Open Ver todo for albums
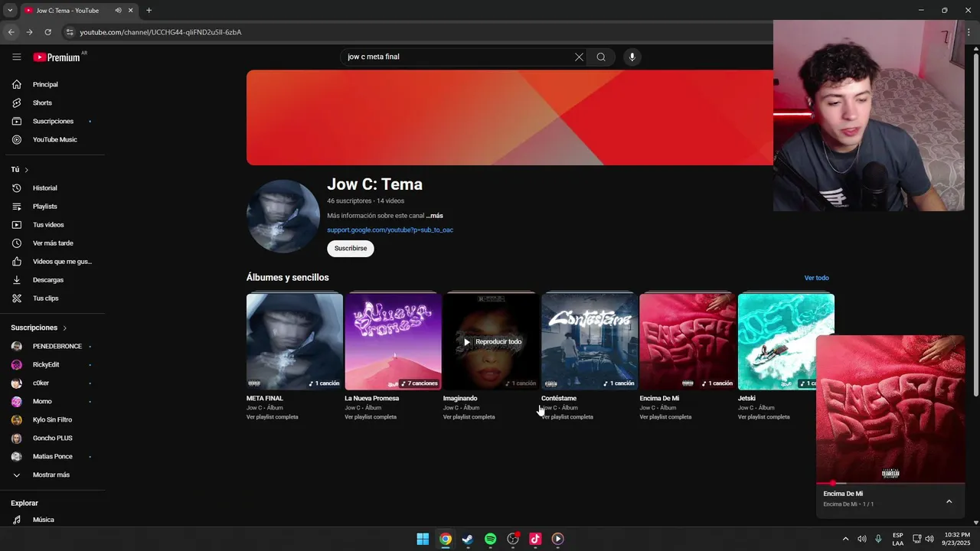This screenshot has height=551, width=980. click(x=816, y=278)
